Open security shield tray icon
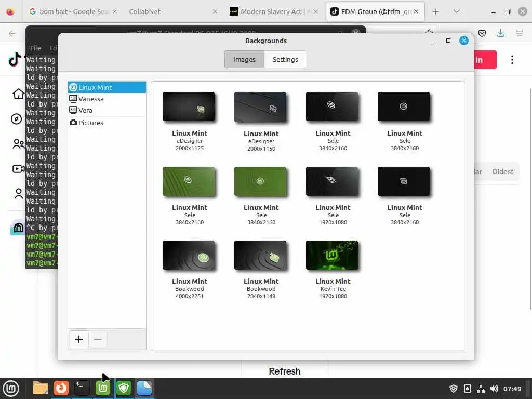The image size is (532, 399). click(453, 389)
